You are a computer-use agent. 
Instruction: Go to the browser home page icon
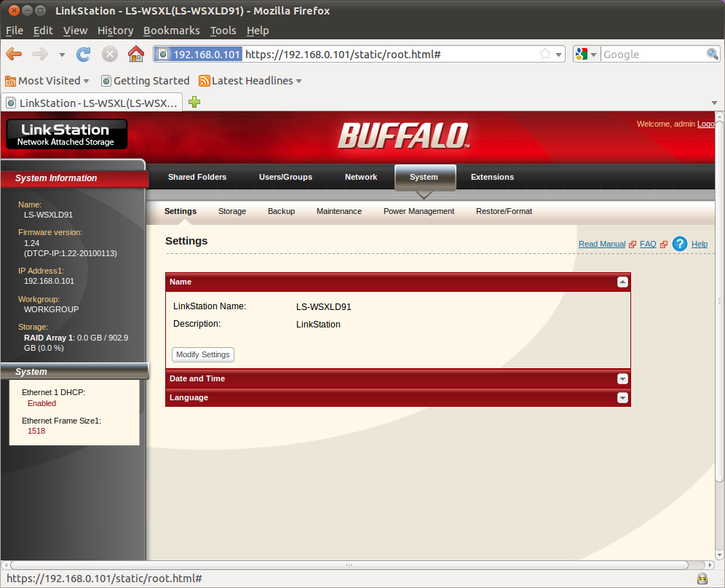(136, 54)
